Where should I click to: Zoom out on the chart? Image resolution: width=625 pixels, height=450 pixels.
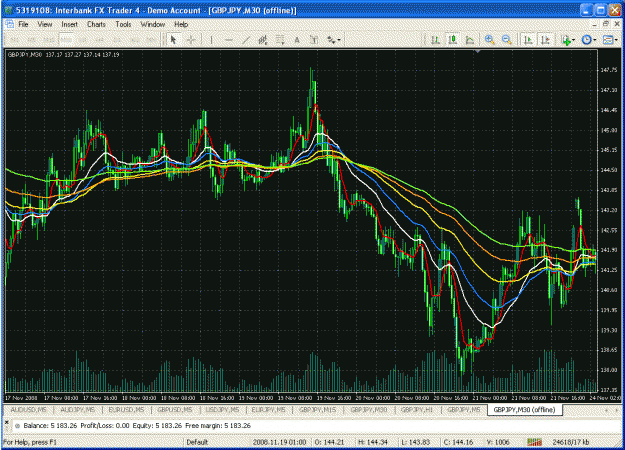[507, 39]
